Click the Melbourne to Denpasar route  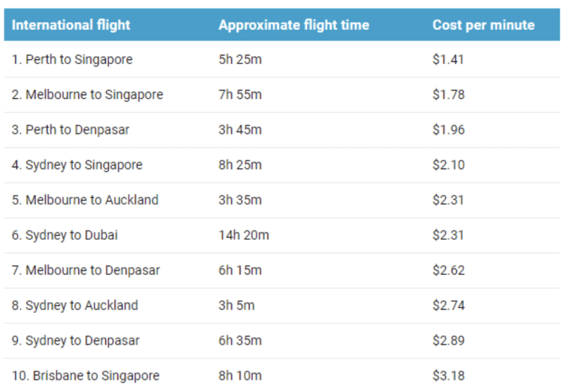[x=86, y=270]
